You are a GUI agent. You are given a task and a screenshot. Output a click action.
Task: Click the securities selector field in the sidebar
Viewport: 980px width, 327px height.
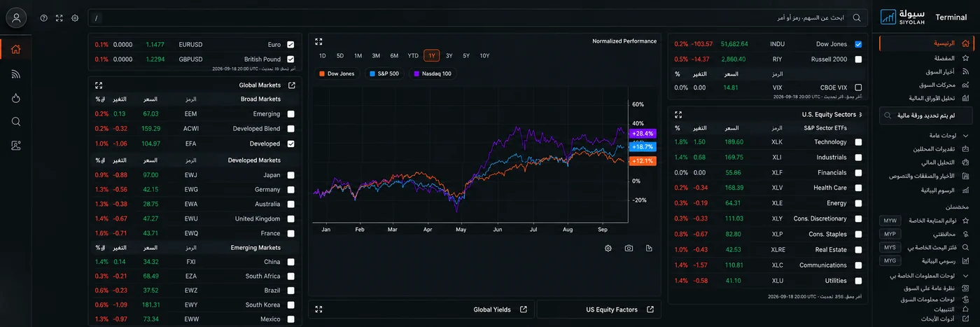tap(925, 116)
